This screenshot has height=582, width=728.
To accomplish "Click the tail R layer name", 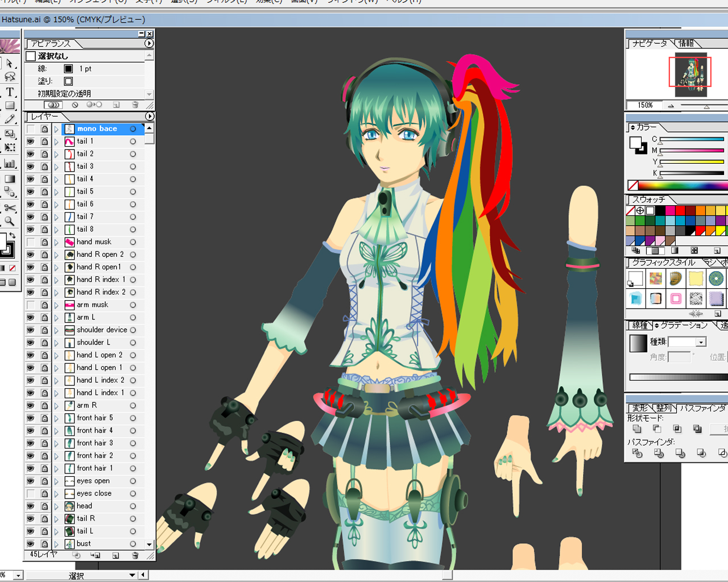I will pos(86,518).
